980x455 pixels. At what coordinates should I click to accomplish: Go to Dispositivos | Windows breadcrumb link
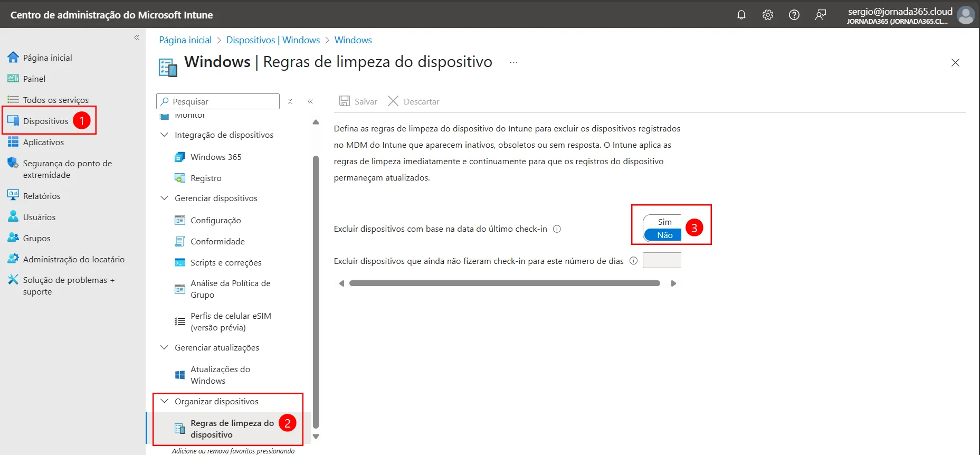(x=273, y=40)
